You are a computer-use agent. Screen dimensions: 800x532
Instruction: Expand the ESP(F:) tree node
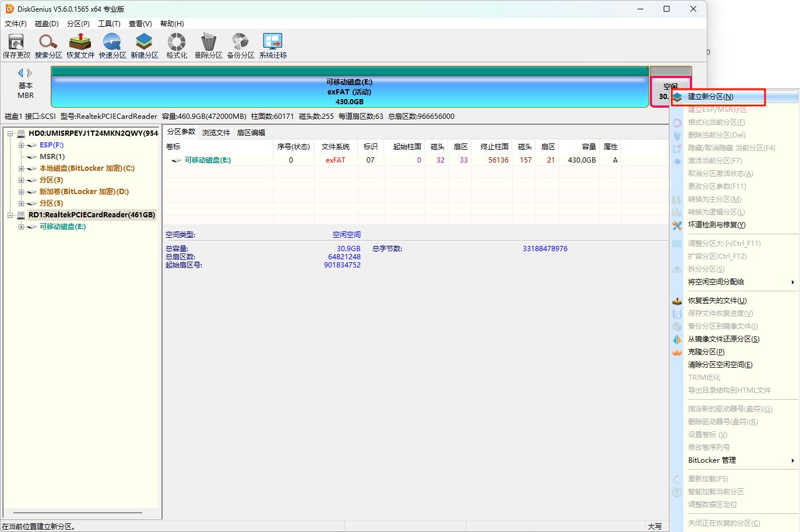pos(21,145)
